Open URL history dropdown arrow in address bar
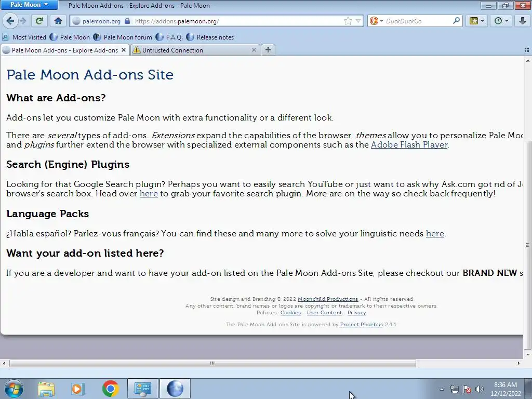The height and width of the screenshot is (399, 532). (x=358, y=21)
